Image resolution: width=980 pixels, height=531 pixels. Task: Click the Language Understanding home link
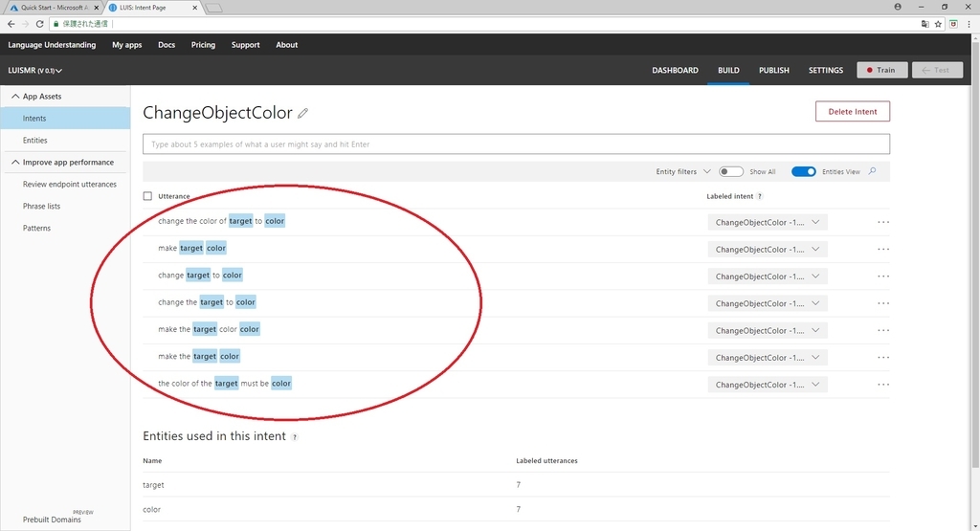click(x=52, y=45)
